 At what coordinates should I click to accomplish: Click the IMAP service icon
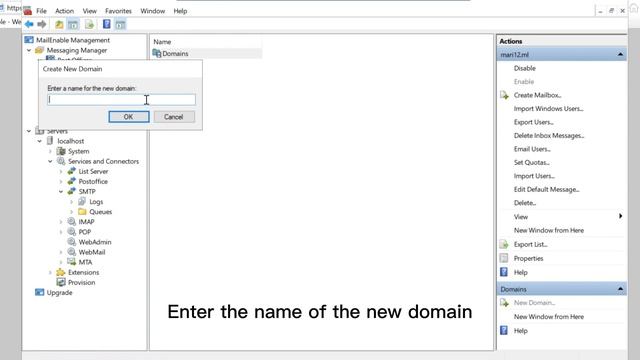point(71,222)
